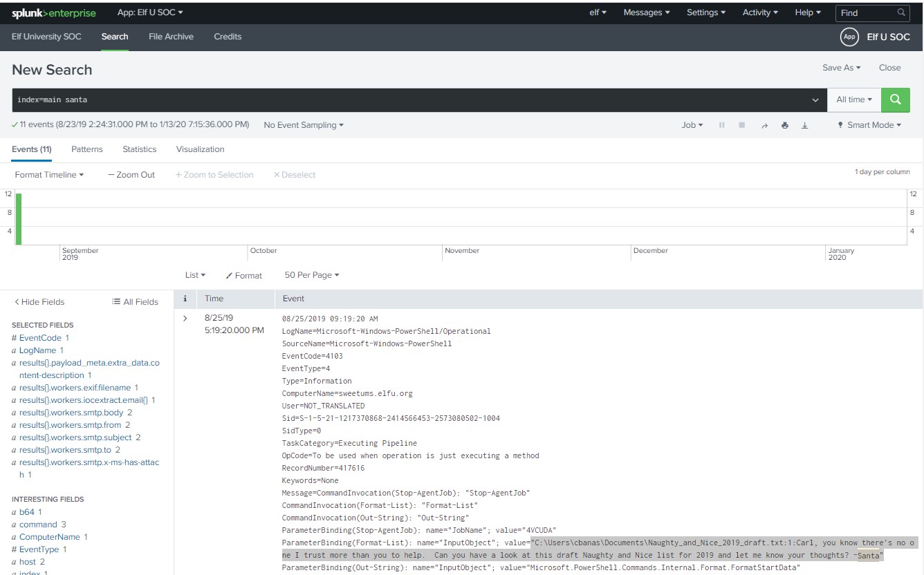The image size is (924, 575).
Task: Click the pause job icon
Action: coord(722,125)
